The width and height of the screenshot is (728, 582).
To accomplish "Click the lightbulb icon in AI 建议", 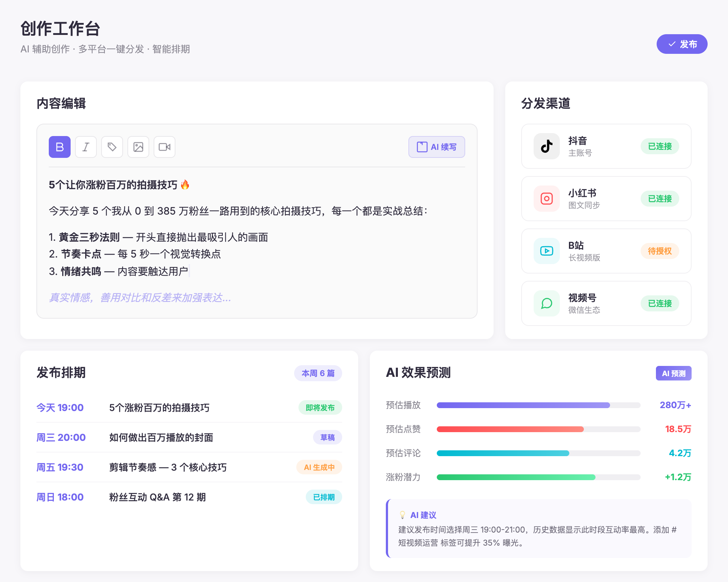I will [x=403, y=515].
